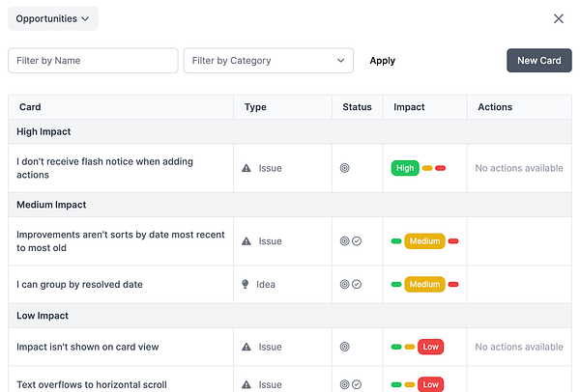
Task: Click the checkmark status icon on the text overflow row
Action: tap(356, 384)
